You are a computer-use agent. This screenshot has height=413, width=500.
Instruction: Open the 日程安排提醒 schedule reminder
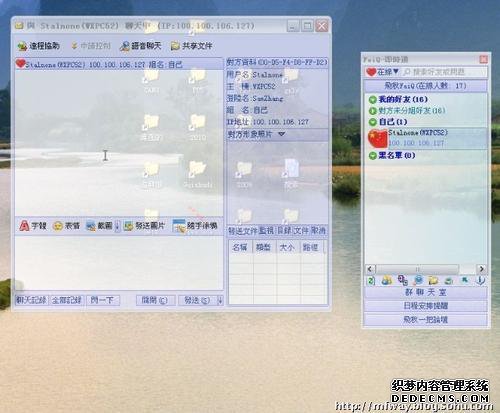425,306
